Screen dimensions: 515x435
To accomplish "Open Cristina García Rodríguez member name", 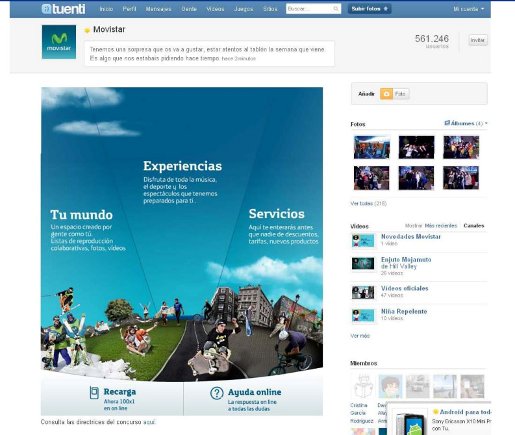I will [362, 413].
